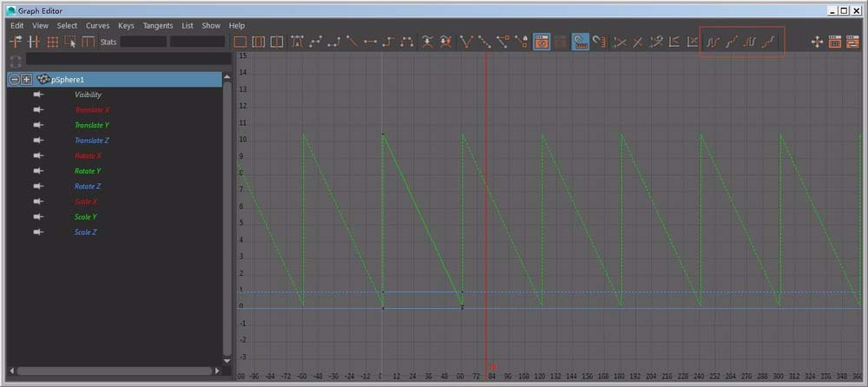Apply Spline tangents
868x387 pixels.
316,42
